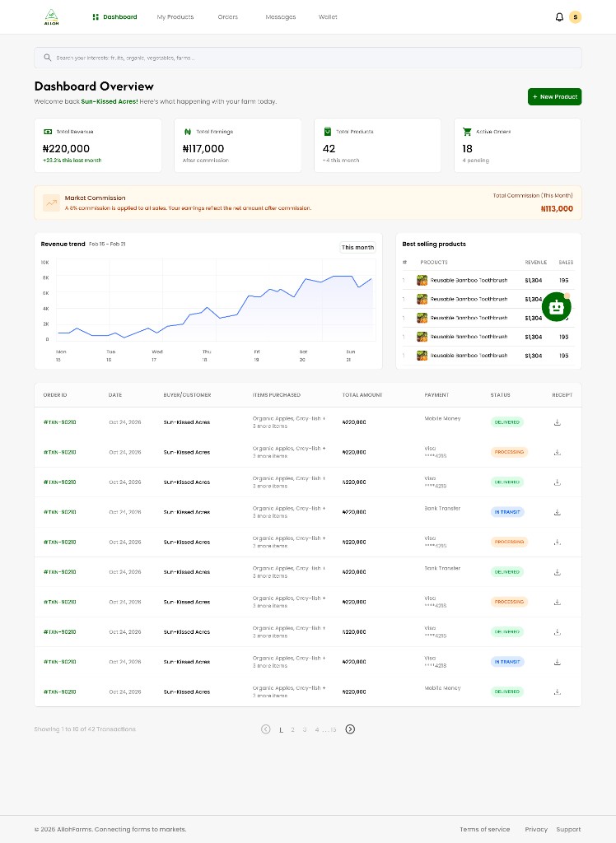Click the 4 pending text under Active Orders
This screenshot has width=616, height=843.
point(475,161)
